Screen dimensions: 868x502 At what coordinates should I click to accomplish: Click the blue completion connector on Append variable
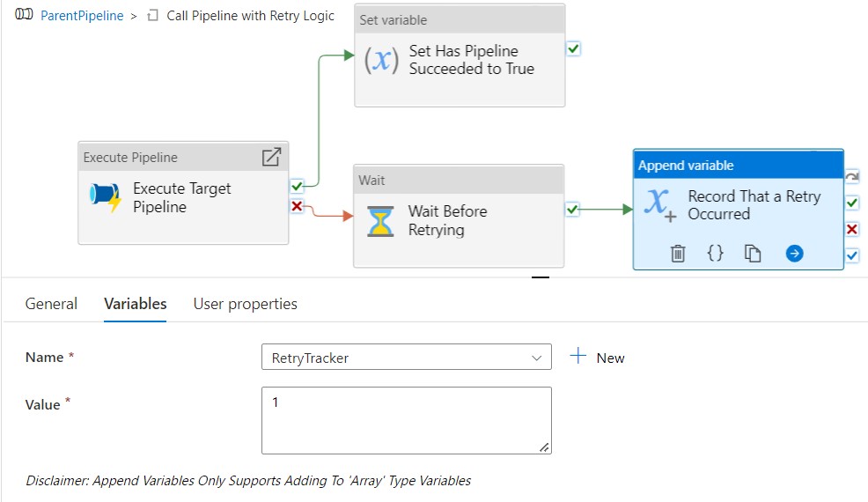tap(852, 255)
